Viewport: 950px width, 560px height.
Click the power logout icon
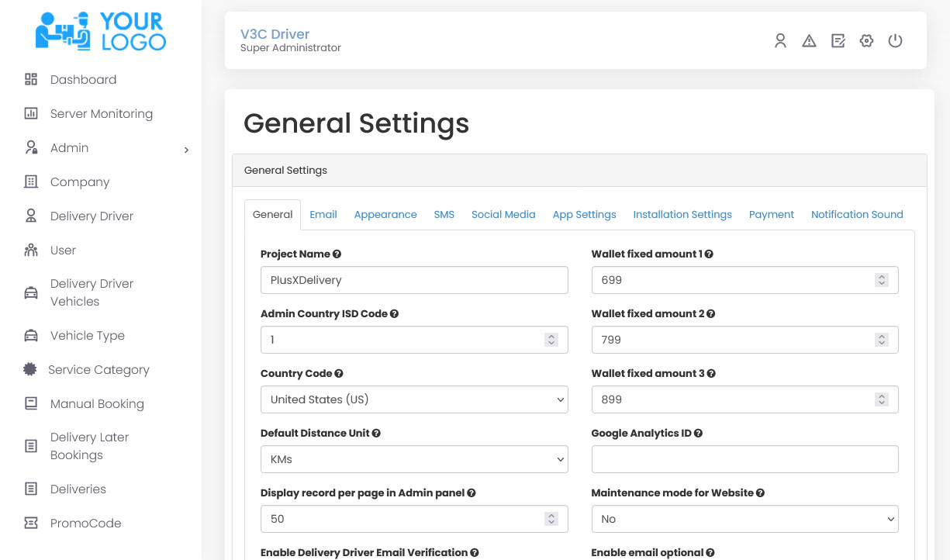tap(896, 41)
